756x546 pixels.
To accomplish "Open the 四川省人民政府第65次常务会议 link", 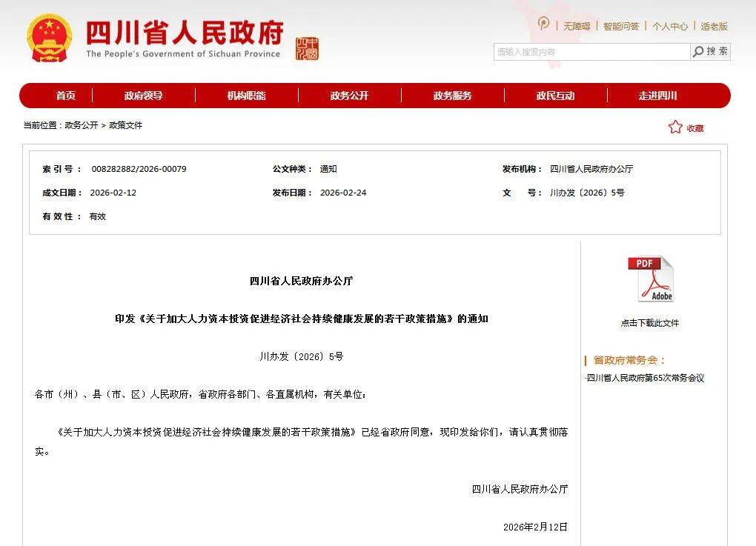I will coord(645,378).
